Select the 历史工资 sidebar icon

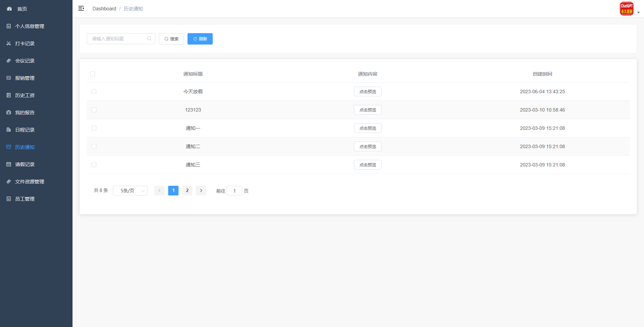[9, 95]
